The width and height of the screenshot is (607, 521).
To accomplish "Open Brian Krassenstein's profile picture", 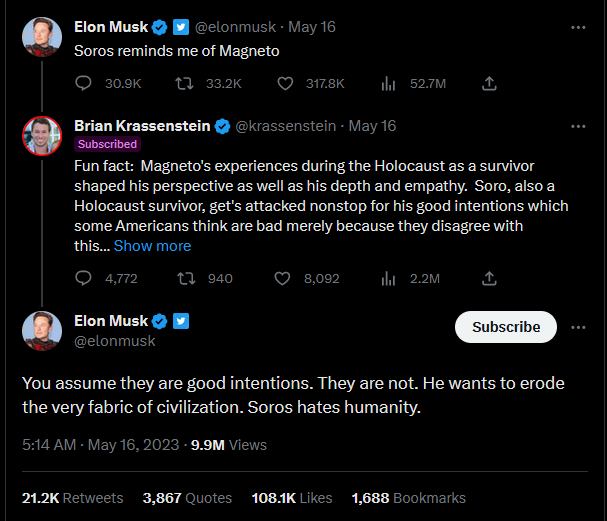I will (41, 135).
